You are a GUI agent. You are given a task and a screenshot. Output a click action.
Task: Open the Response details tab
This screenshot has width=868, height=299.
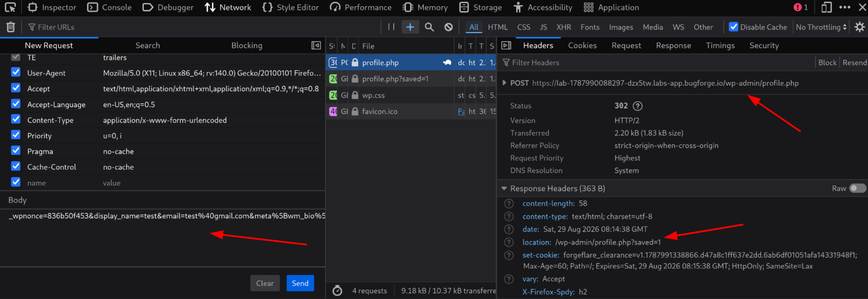[x=673, y=45]
